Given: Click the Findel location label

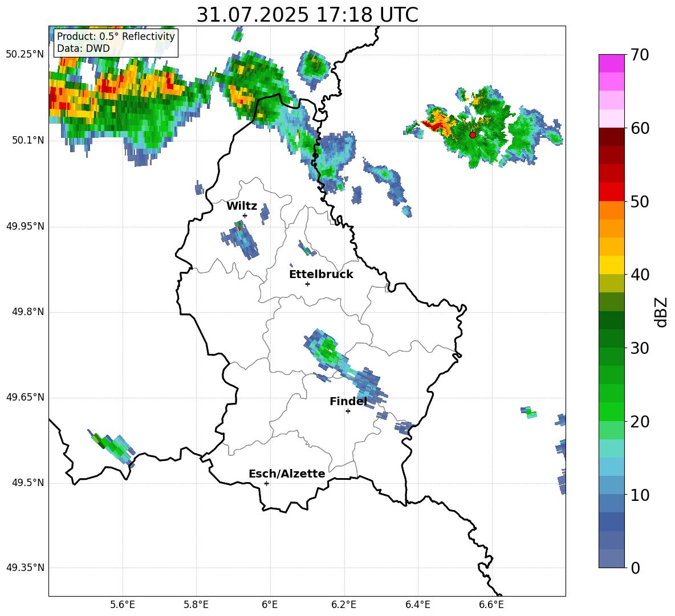Looking at the screenshot, I should [348, 401].
